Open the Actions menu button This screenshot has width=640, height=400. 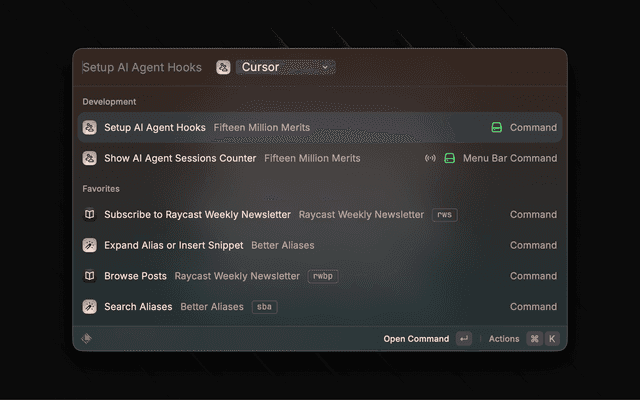[x=504, y=339]
